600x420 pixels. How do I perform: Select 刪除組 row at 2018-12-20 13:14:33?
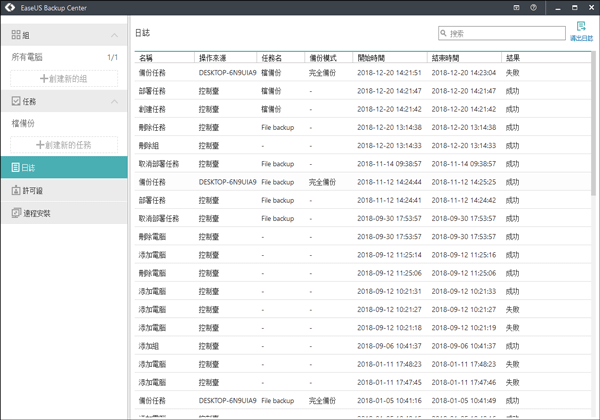[363, 145]
